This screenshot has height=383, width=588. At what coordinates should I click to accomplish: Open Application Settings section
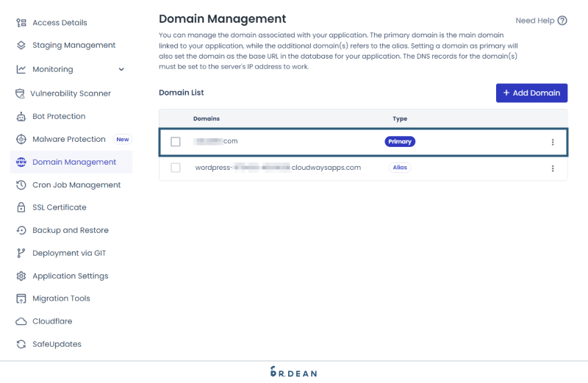(x=71, y=276)
